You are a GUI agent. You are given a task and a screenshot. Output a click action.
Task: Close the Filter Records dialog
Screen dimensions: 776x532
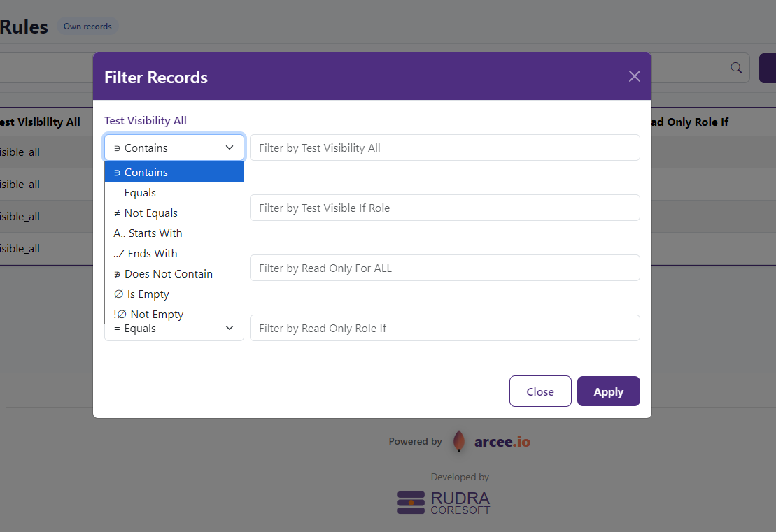540,391
